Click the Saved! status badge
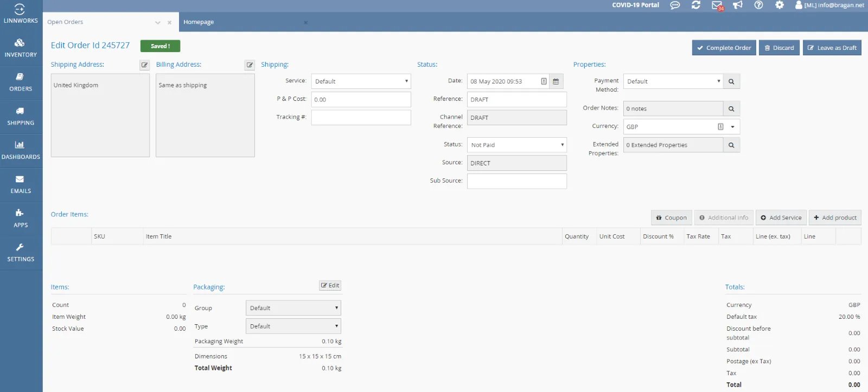Image resolution: width=868 pixels, height=392 pixels. point(160,46)
